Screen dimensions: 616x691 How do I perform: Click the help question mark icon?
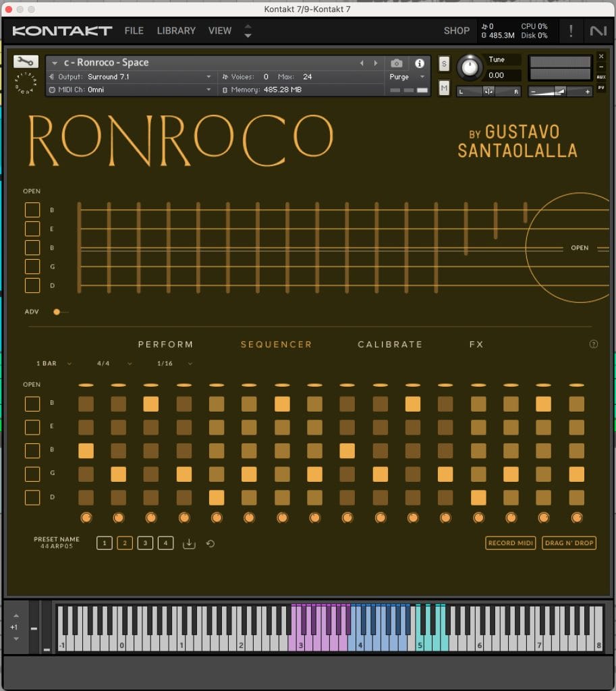[594, 344]
